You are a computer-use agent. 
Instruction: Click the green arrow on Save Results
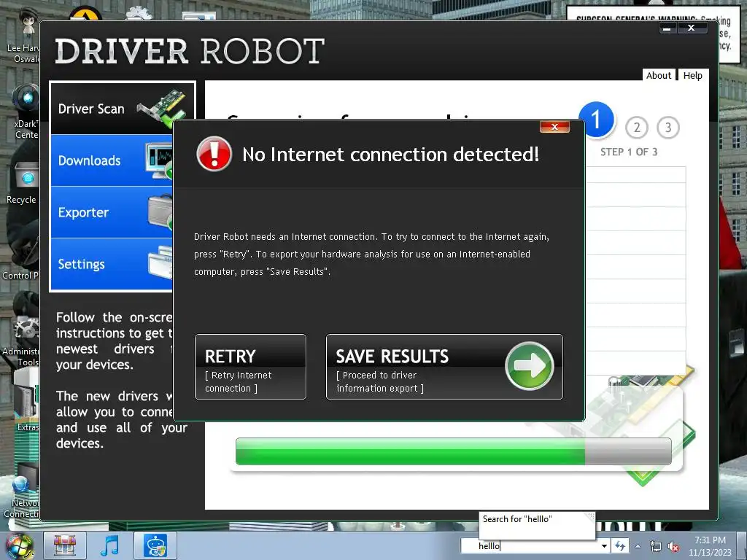[x=530, y=366]
